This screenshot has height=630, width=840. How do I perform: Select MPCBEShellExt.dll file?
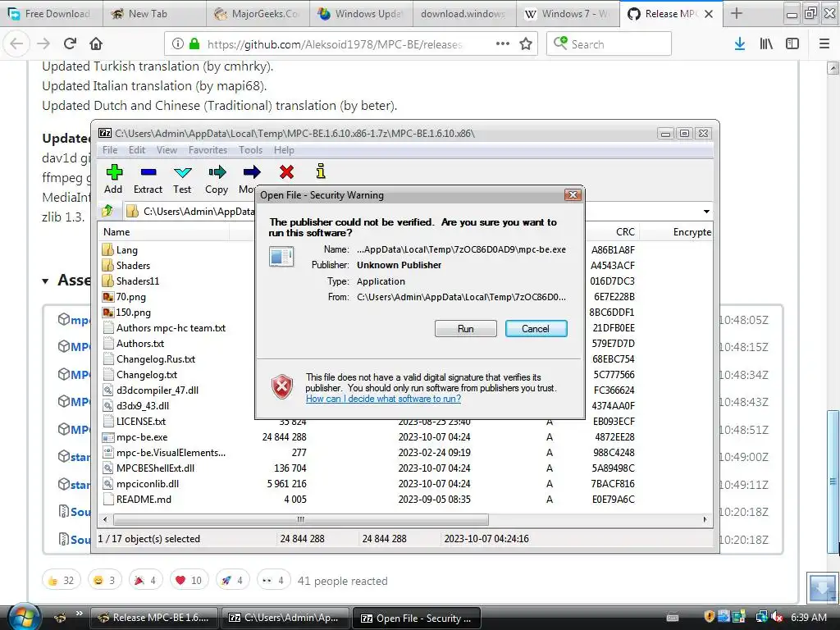coord(155,468)
